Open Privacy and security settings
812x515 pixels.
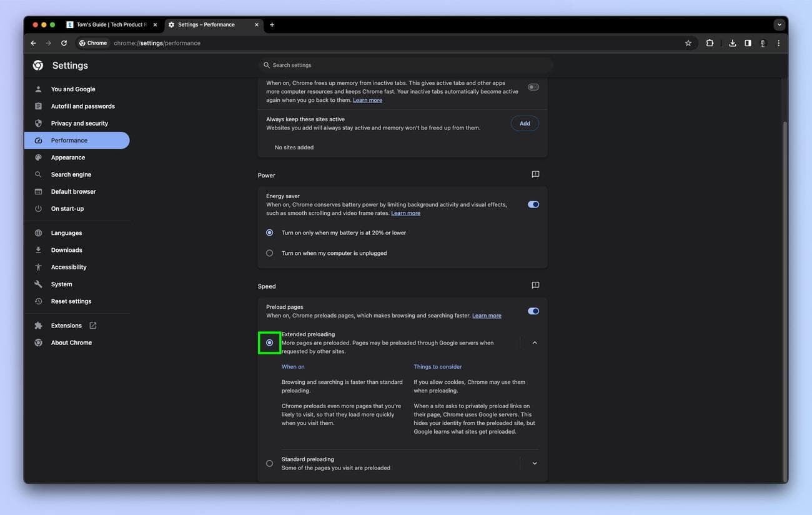tap(79, 123)
